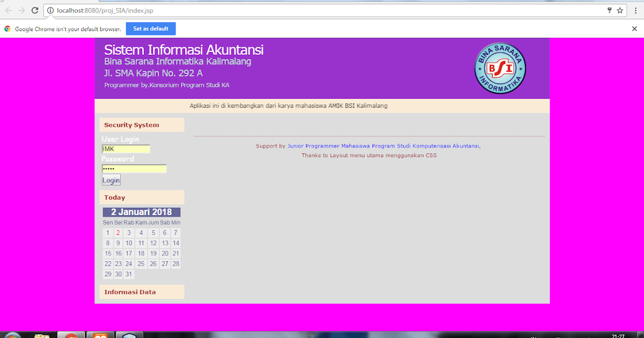This screenshot has height=338, width=644.
Task: Dismiss the default browser notification bar
Action: click(634, 29)
